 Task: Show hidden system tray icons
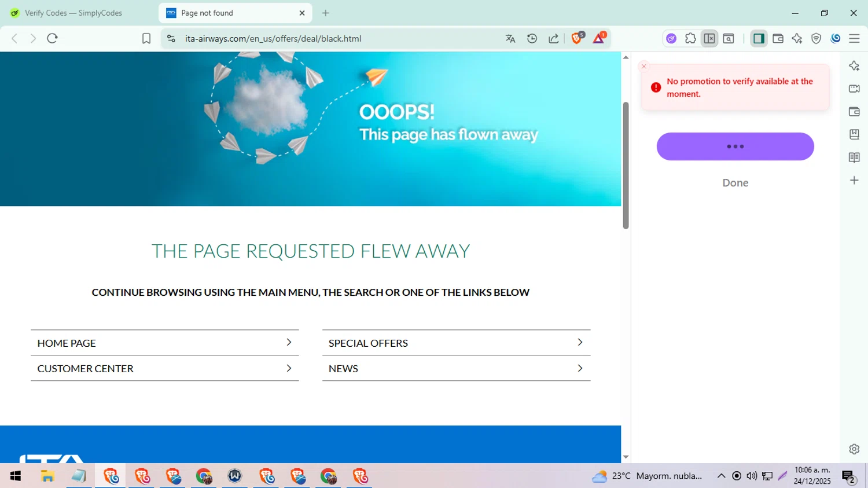(x=721, y=476)
